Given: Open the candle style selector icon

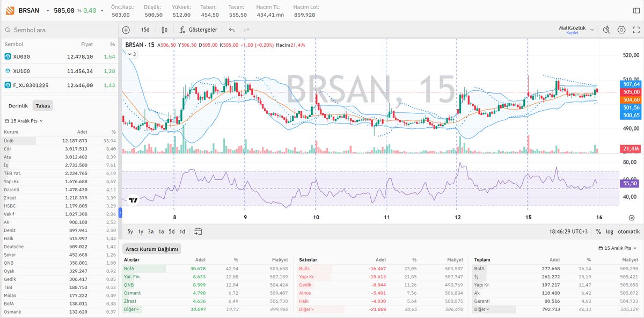Looking at the screenshot, I should 165,30.
